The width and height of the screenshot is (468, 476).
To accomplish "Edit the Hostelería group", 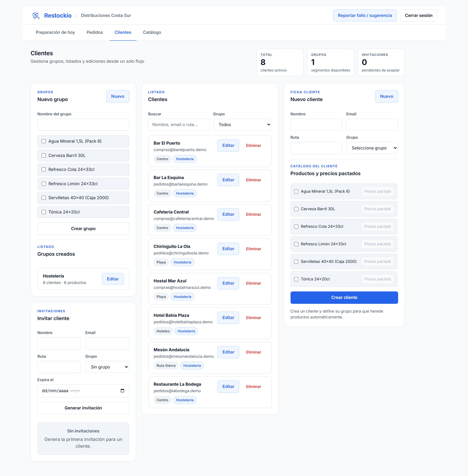I will click(113, 279).
